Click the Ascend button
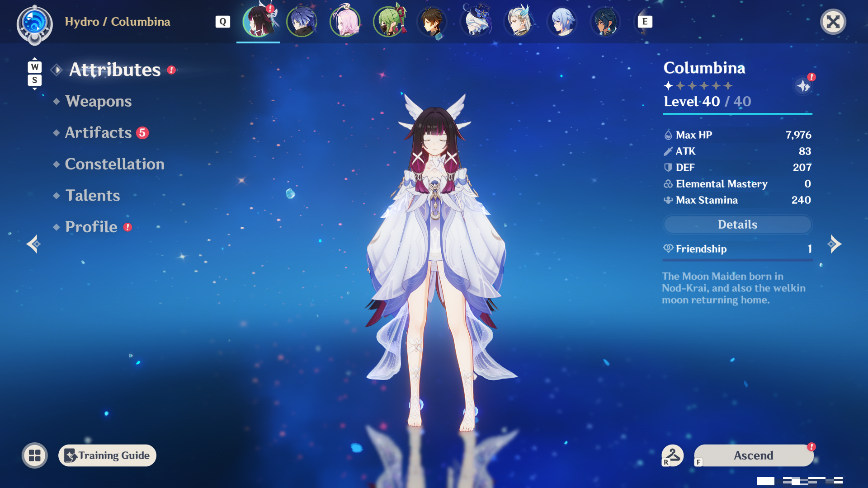Image resolution: width=868 pixels, height=488 pixels. tap(754, 455)
